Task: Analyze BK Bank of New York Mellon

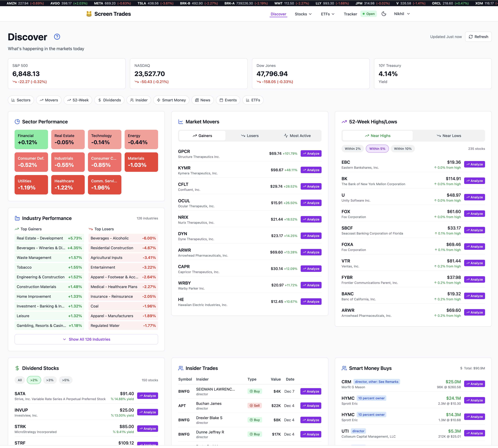Action: tap(474, 181)
